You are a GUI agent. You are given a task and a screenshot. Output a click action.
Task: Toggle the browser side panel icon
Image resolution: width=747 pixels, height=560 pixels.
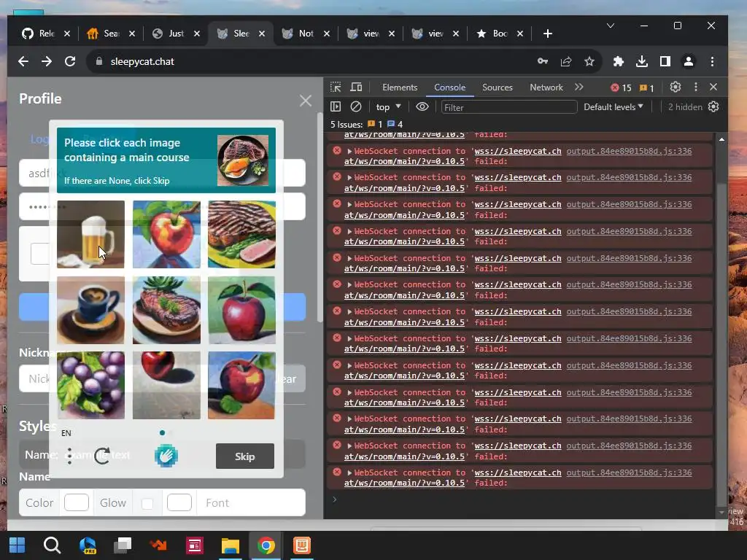pyautogui.click(x=665, y=61)
